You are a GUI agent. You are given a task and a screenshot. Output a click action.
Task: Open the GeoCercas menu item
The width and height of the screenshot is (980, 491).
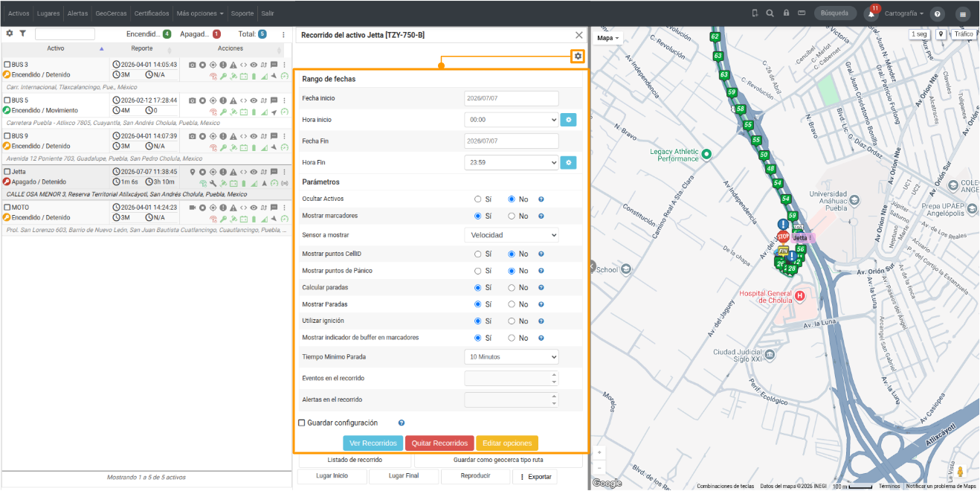coord(111,13)
